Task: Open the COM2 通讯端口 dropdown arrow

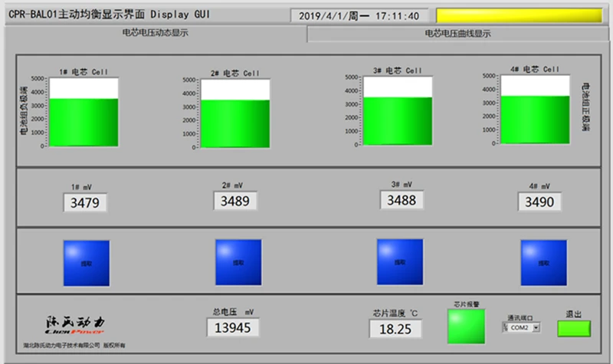Action: (x=536, y=328)
